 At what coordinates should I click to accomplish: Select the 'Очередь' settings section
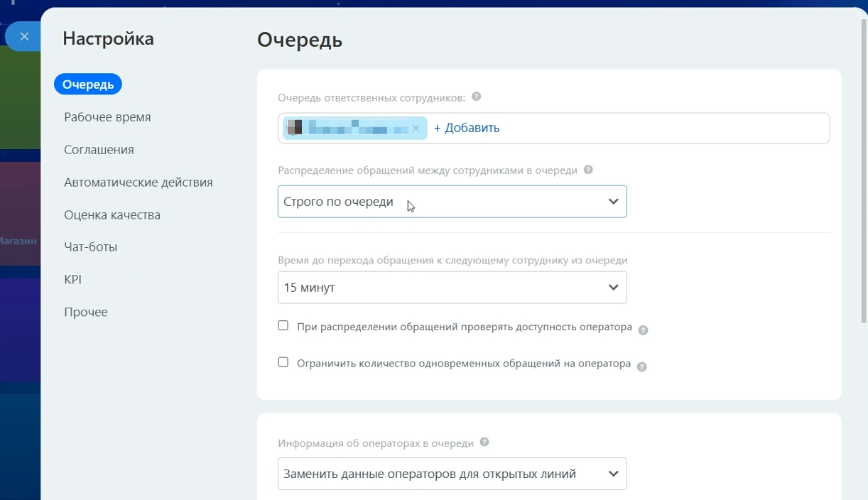click(x=88, y=85)
